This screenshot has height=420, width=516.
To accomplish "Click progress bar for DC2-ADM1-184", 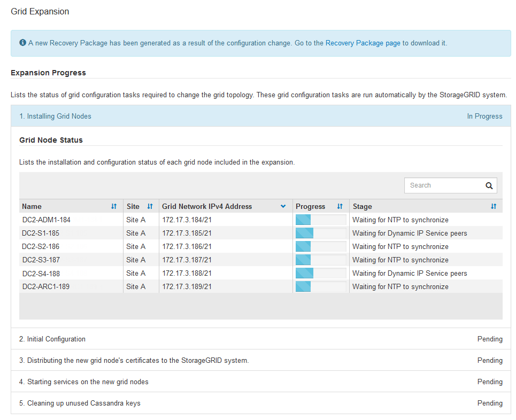I will [321, 220].
